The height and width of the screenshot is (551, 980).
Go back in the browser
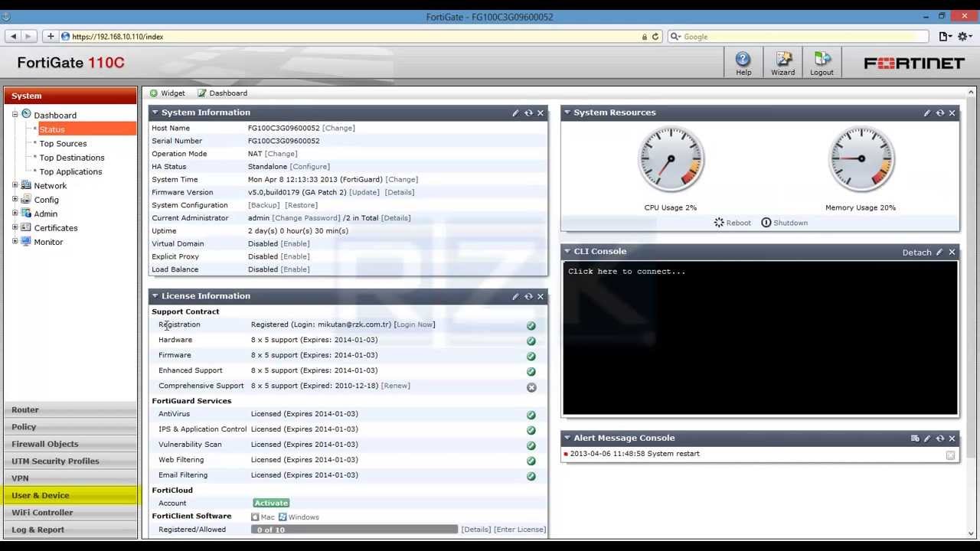click(x=13, y=37)
